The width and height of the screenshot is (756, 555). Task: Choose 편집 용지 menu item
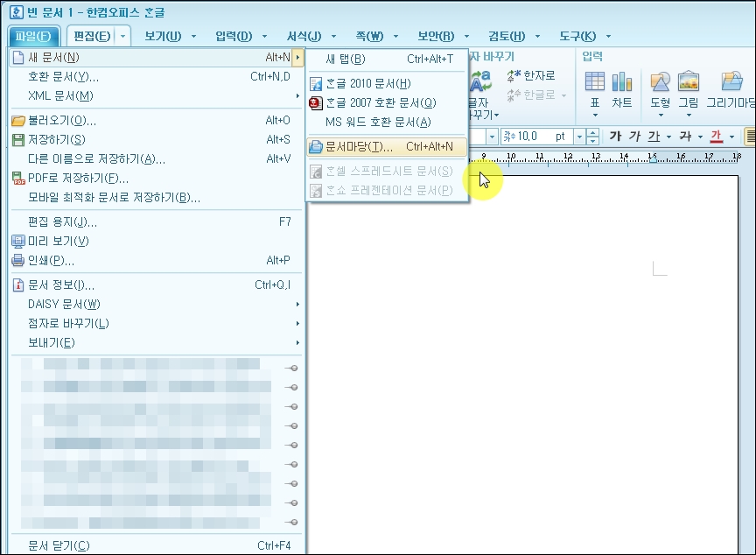157,221
